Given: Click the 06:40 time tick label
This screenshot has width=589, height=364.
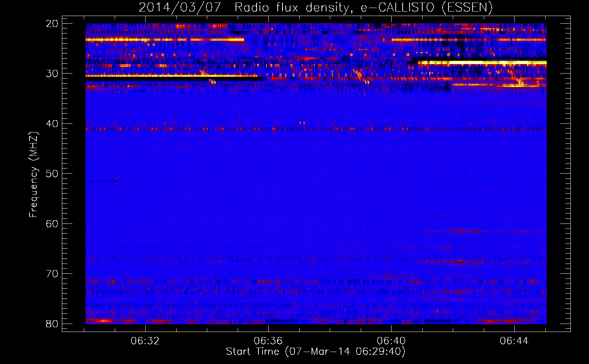Looking at the screenshot, I should (391, 341).
